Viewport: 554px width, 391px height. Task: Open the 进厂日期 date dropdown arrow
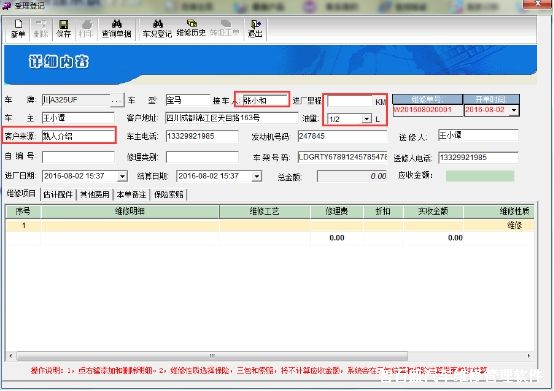[x=122, y=176]
